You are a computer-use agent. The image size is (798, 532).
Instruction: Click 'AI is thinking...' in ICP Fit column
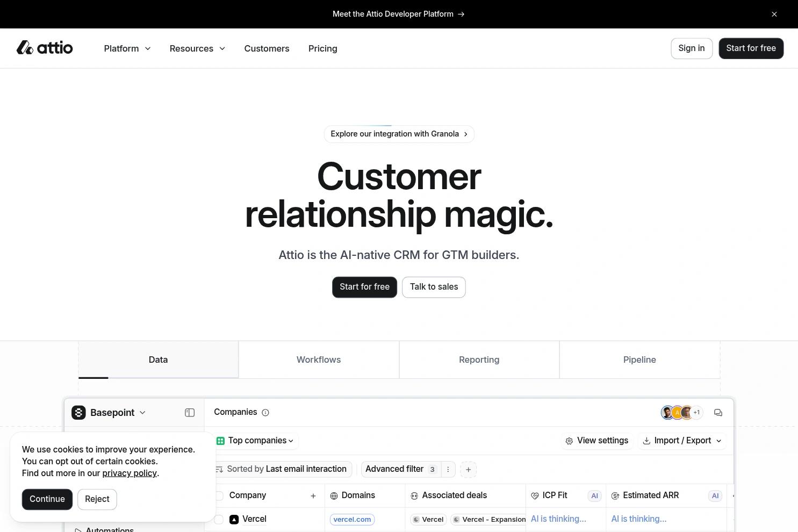pyautogui.click(x=558, y=519)
